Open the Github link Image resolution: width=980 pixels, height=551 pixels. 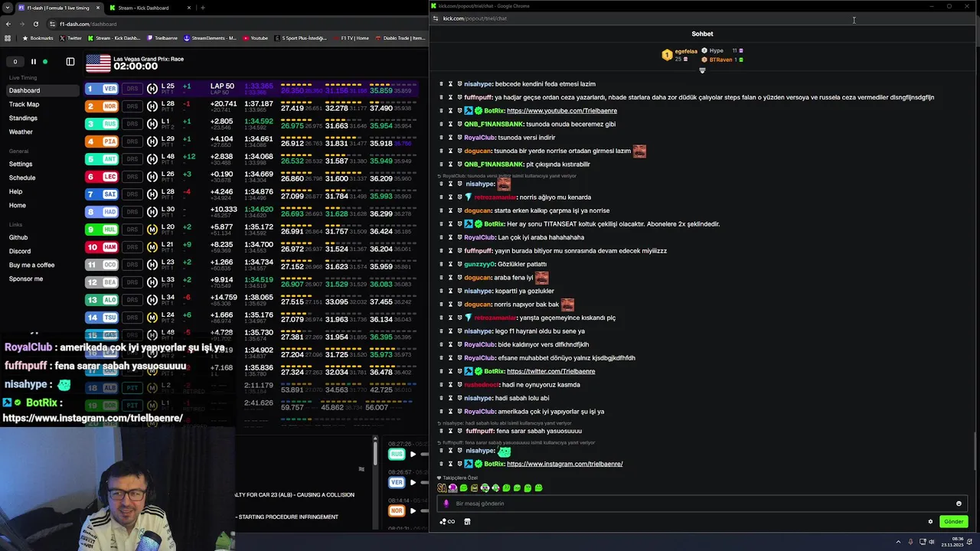18,237
